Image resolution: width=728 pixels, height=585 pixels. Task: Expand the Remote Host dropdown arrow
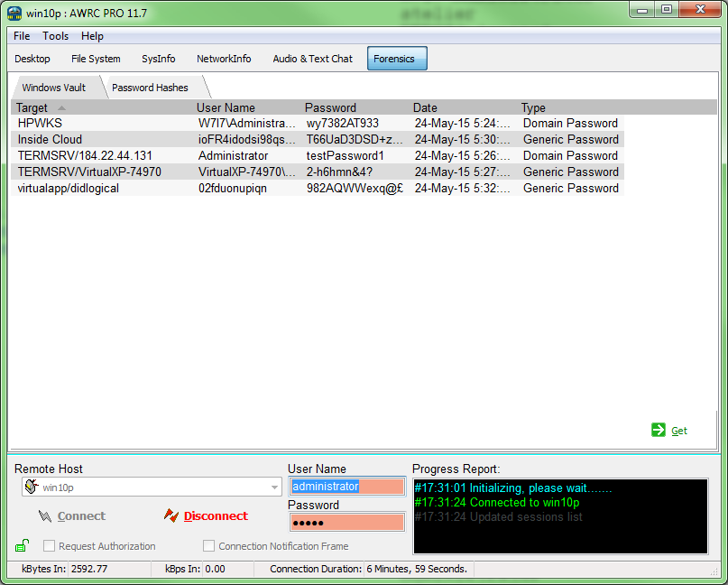pos(274,487)
